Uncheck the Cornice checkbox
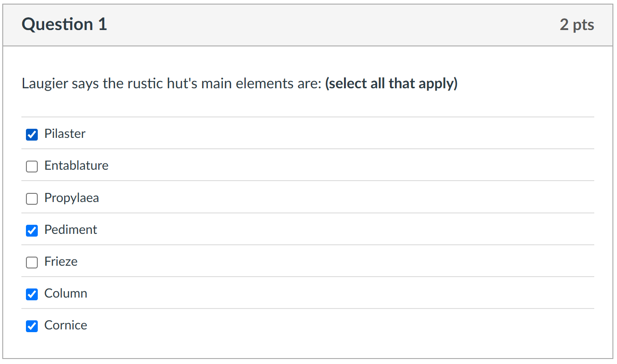Viewport: 617px width, 364px height. point(31,326)
